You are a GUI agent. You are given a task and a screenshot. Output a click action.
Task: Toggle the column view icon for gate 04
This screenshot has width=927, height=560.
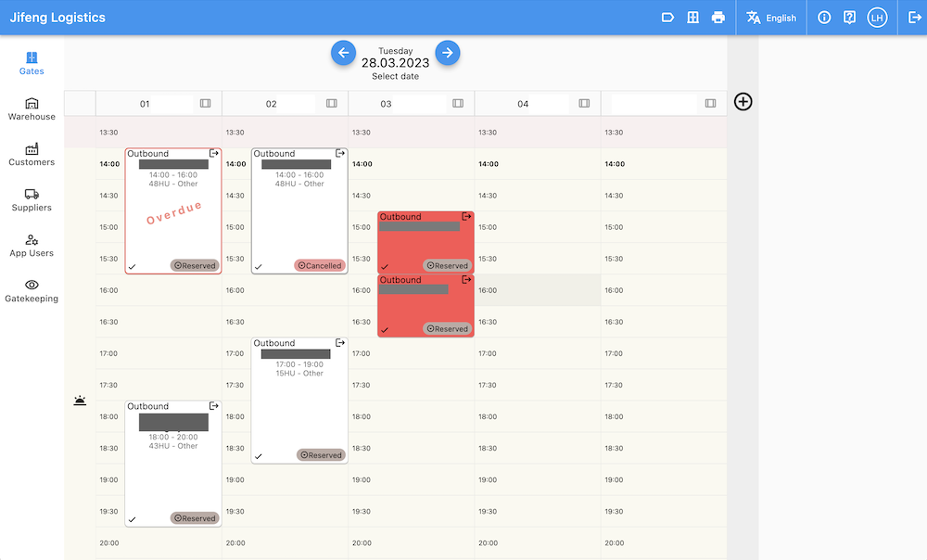click(584, 104)
